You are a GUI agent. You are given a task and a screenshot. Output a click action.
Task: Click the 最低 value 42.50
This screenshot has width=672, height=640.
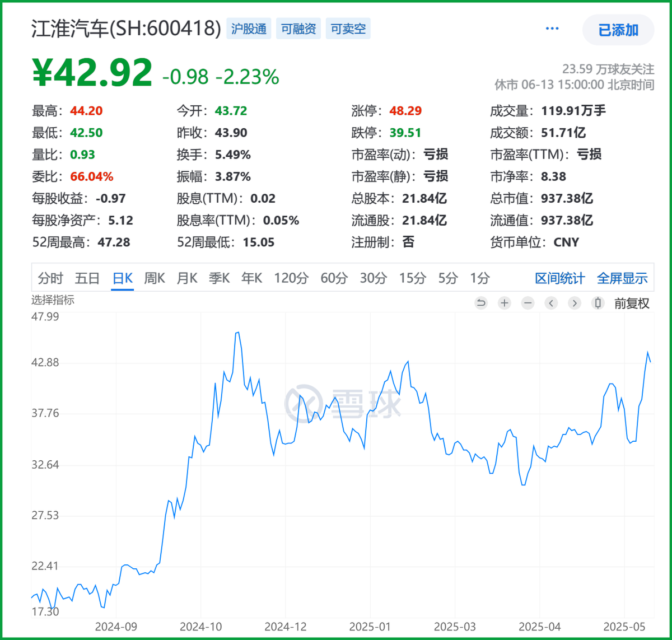[86, 133]
